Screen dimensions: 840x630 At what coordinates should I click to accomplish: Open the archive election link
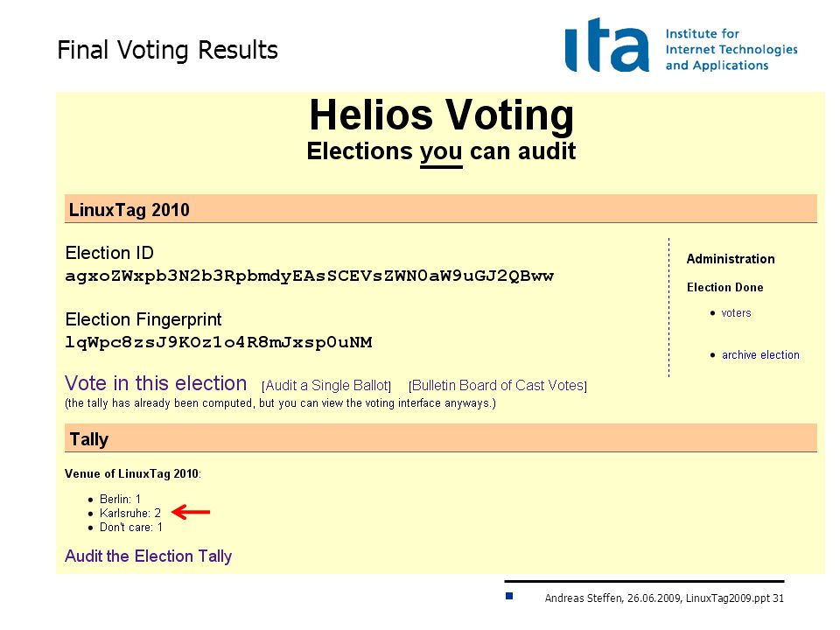click(x=760, y=354)
